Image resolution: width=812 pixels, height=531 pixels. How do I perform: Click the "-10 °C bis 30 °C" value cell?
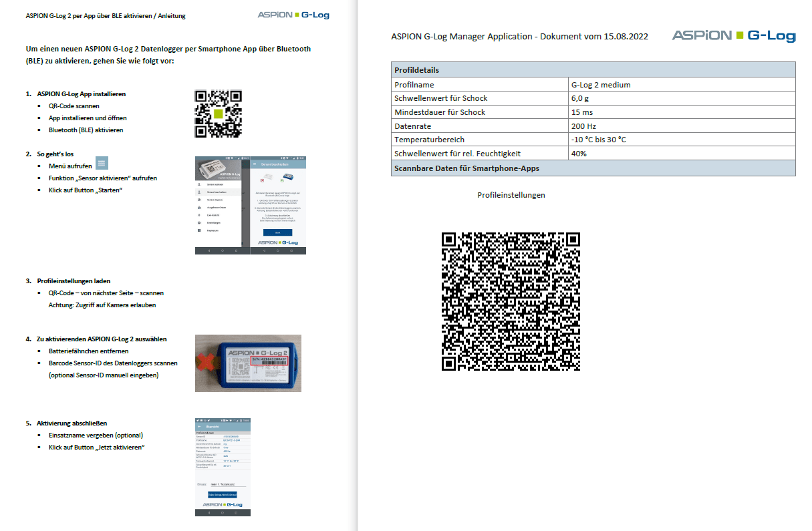(682, 140)
